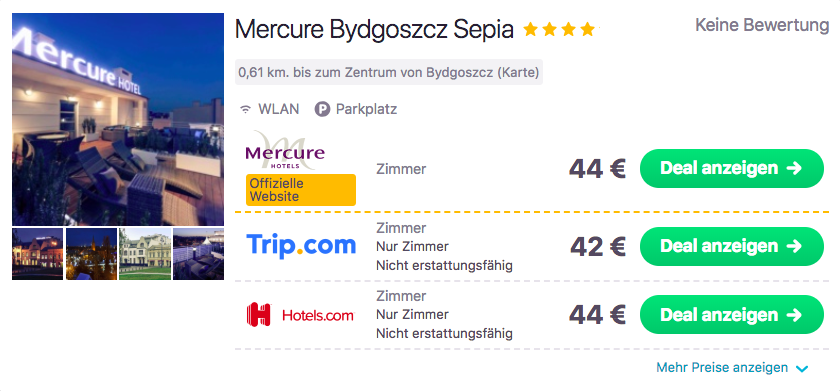Select the first thumbnail of the lit building

[x=38, y=254]
